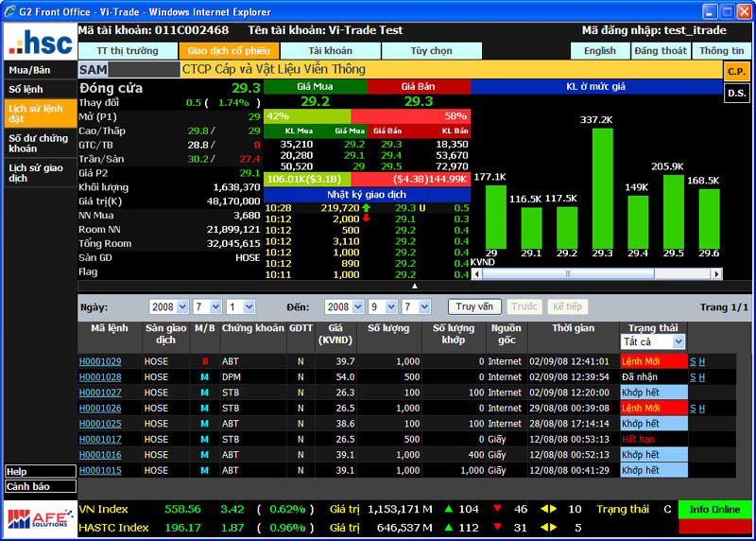Open the start day dropdown

[x=249, y=307]
